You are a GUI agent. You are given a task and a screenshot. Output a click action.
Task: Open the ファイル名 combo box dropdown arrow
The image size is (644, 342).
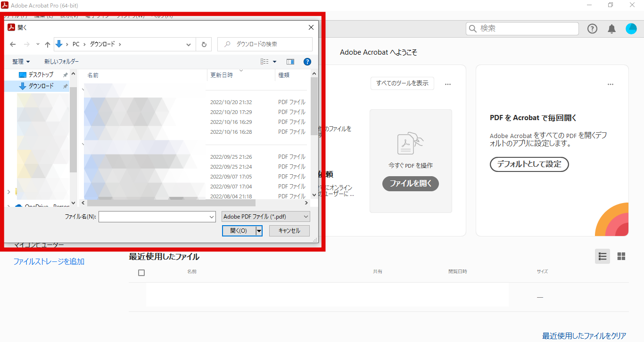point(211,217)
